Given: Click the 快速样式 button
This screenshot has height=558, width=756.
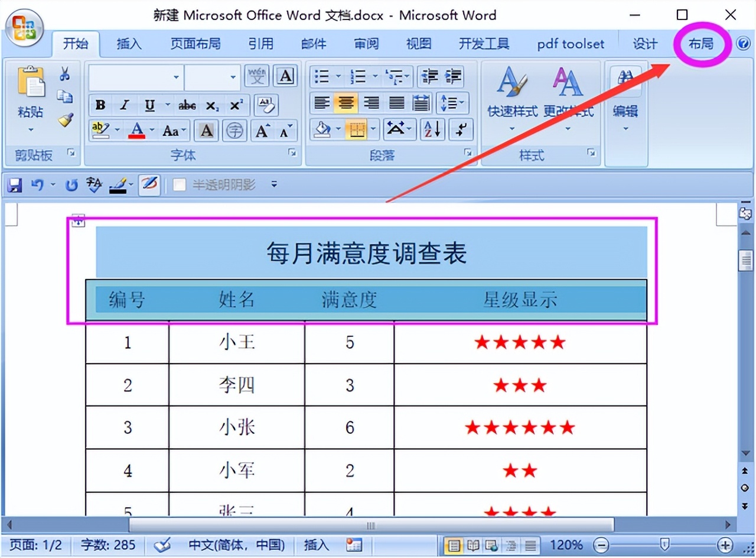Looking at the screenshot, I should pos(512,98).
